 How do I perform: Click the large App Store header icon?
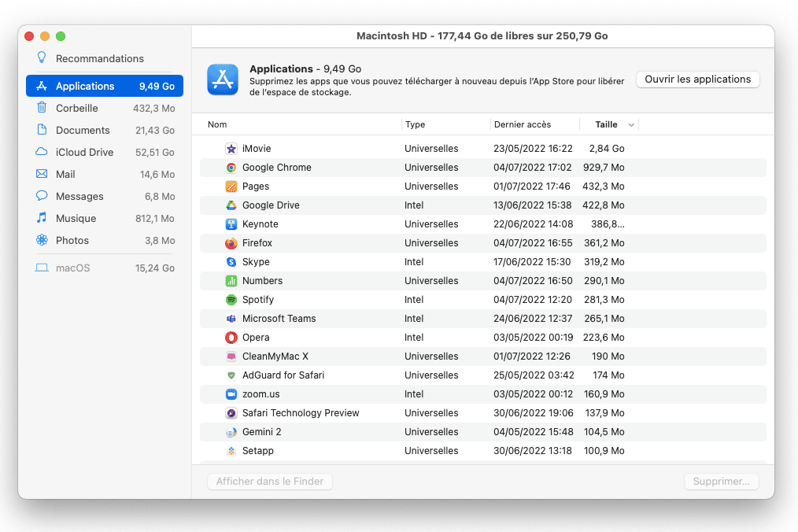223,79
